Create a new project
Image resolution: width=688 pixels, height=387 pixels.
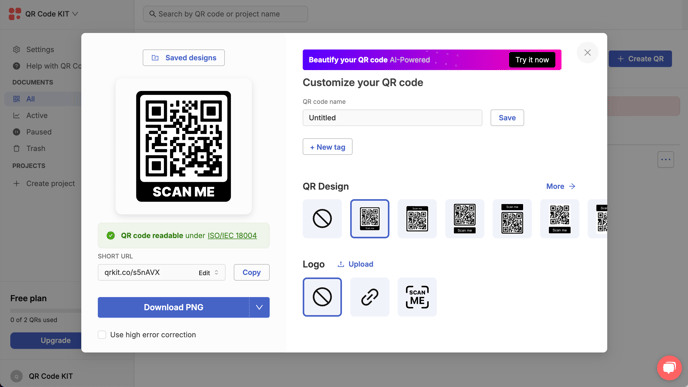(44, 183)
